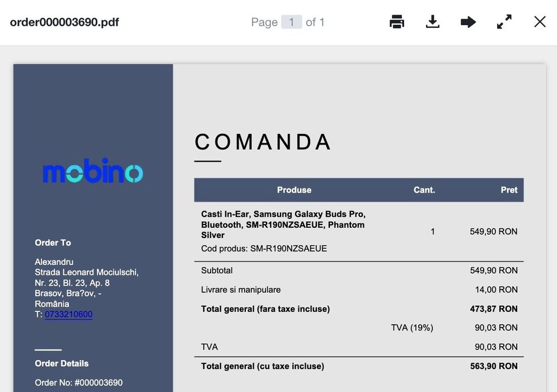Click the Pret column header

click(x=509, y=190)
